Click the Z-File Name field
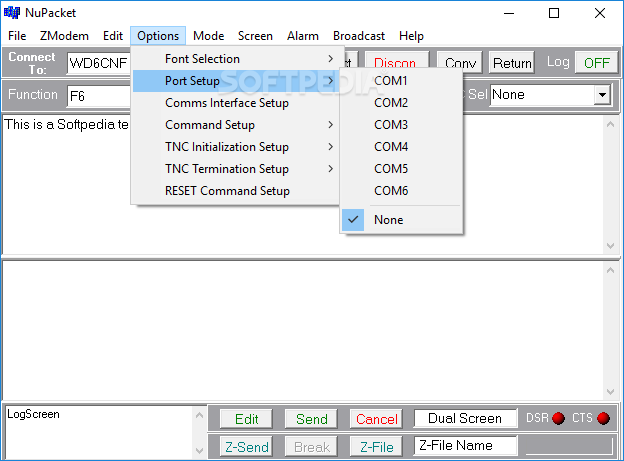 [465, 445]
